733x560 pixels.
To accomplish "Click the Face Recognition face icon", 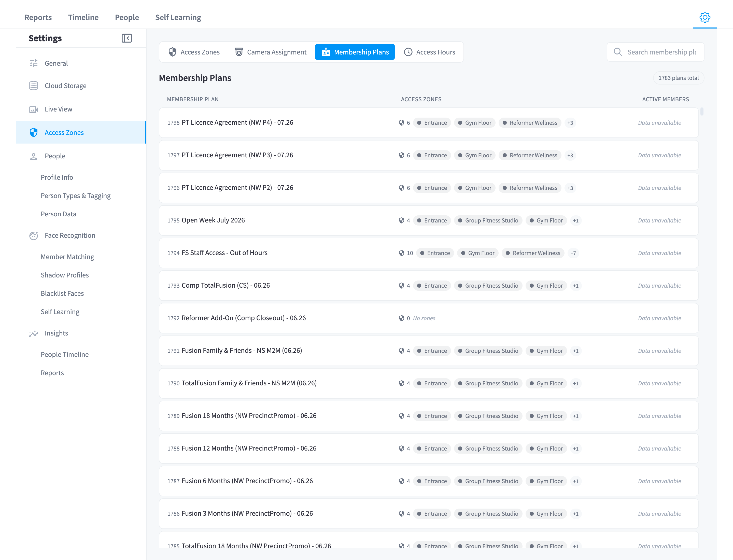I will pos(33,235).
